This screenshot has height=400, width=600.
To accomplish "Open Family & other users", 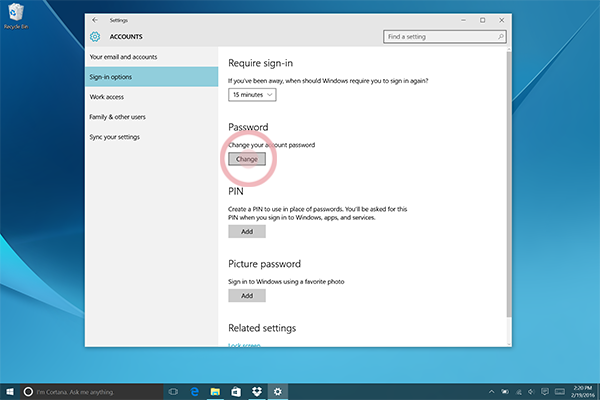I will tap(152, 117).
